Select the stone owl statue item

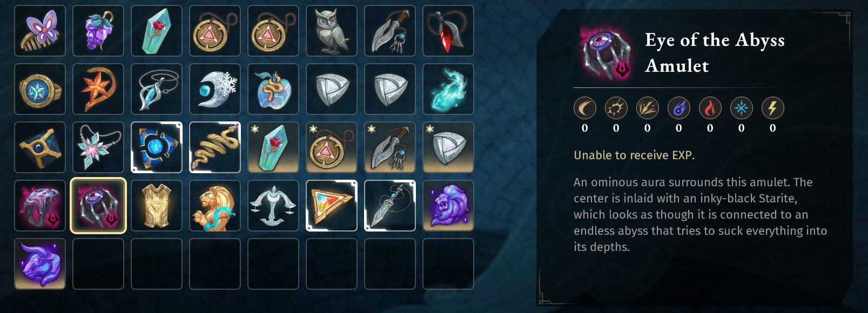[332, 31]
